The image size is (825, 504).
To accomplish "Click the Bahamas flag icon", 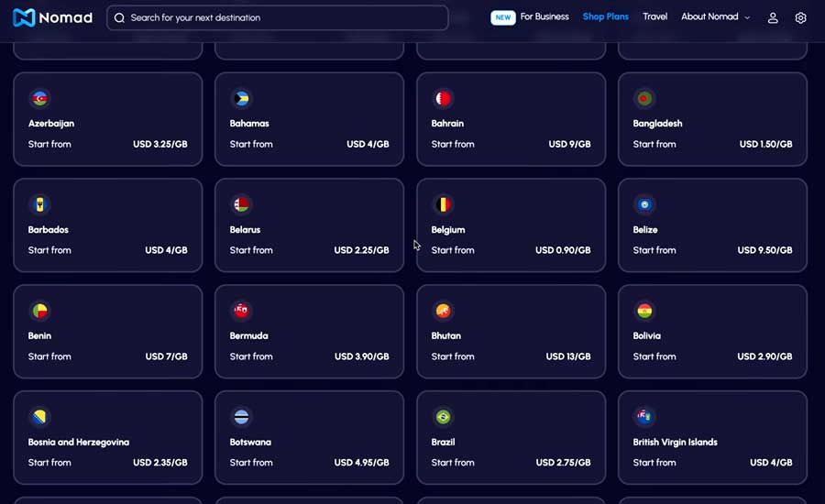I will click(x=241, y=98).
